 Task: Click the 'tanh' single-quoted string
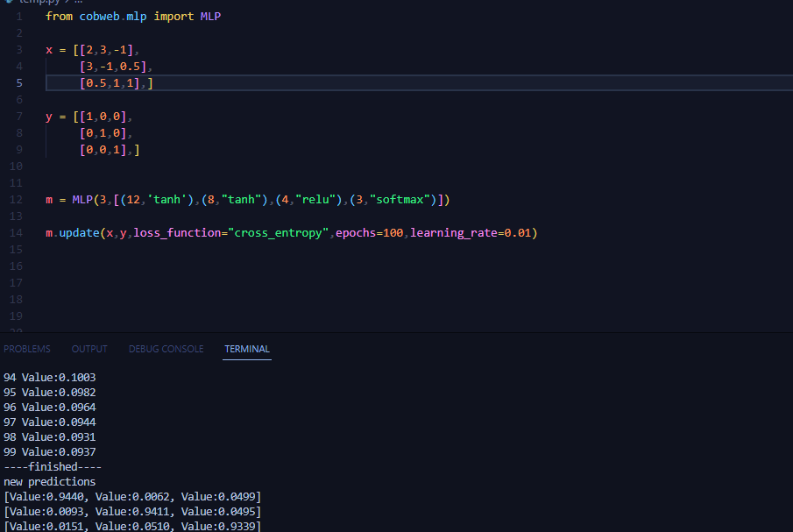166,199
